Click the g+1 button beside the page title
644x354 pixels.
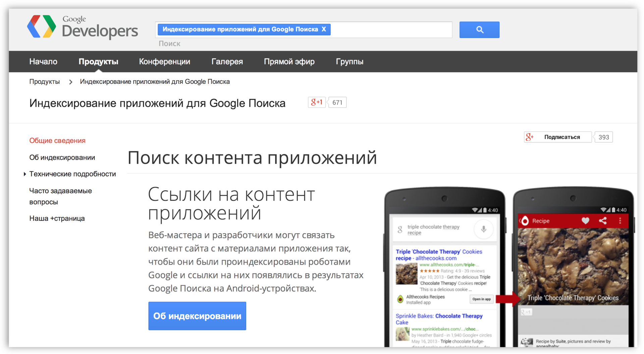(317, 102)
